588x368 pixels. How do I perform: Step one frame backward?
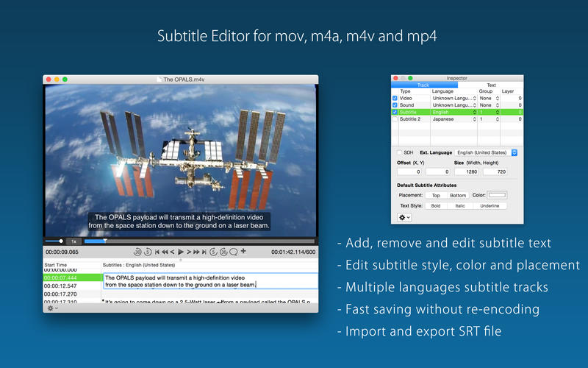172,252
